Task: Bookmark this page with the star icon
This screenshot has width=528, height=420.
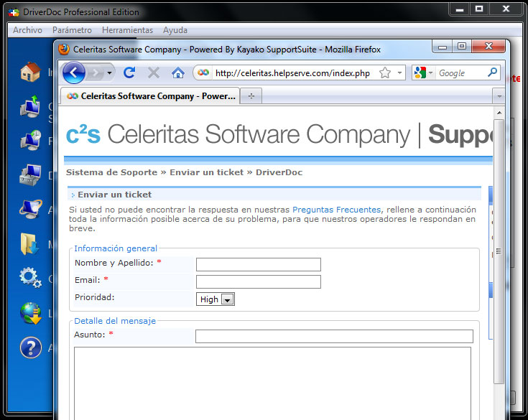Action: (x=385, y=73)
